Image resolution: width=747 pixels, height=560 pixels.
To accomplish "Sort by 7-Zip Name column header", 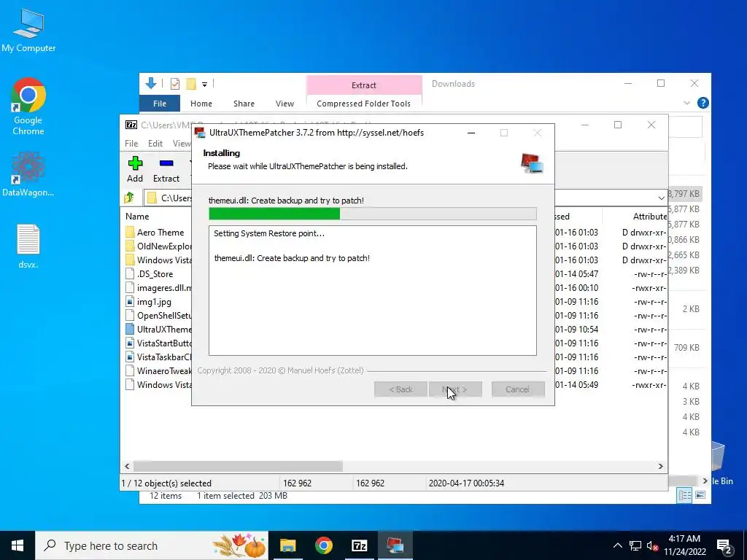I will 137,216.
